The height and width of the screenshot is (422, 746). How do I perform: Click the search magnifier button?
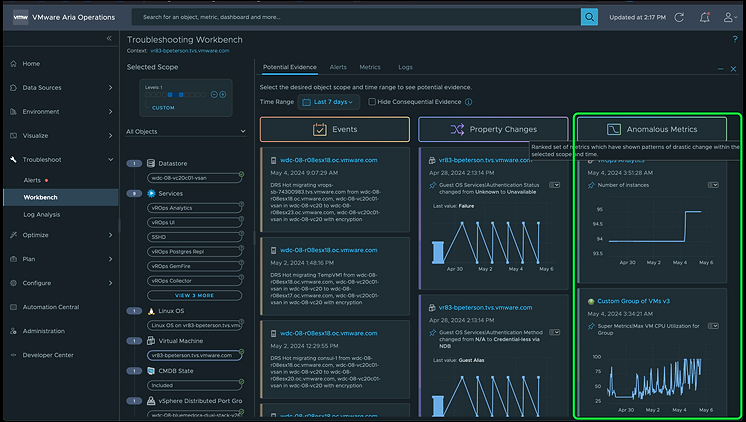point(590,17)
